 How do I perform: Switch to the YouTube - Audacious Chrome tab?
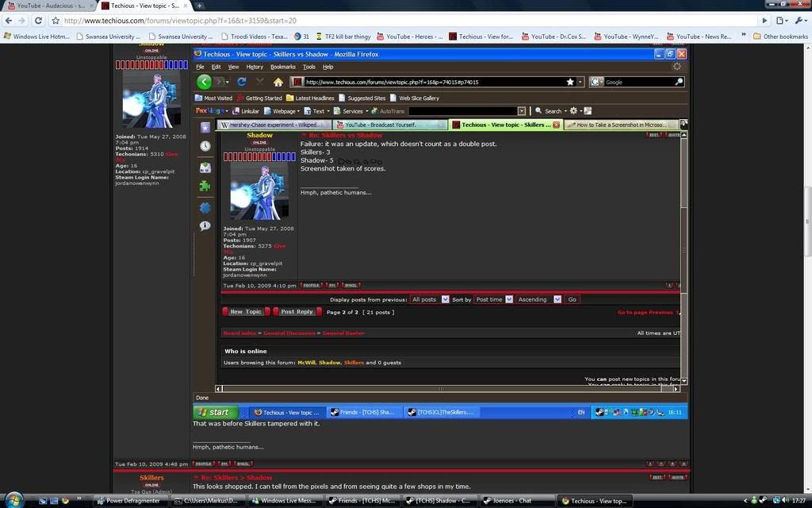click(x=48, y=6)
